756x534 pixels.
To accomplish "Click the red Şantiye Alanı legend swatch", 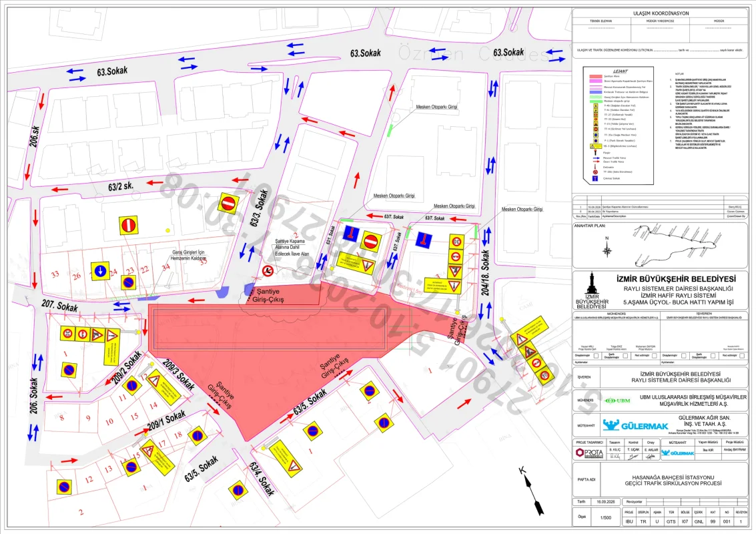I will click(x=595, y=76).
